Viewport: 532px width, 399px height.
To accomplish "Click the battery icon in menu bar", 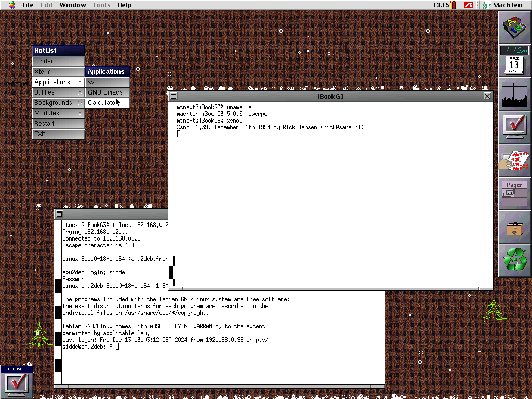I will tap(454, 5).
